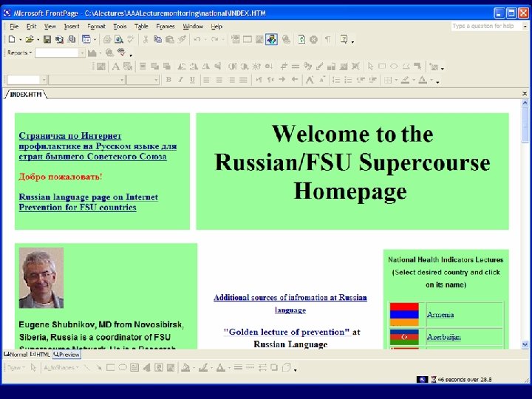The height and width of the screenshot is (399, 532).
Task: Click the Armenia country link
Action: (x=440, y=315)
